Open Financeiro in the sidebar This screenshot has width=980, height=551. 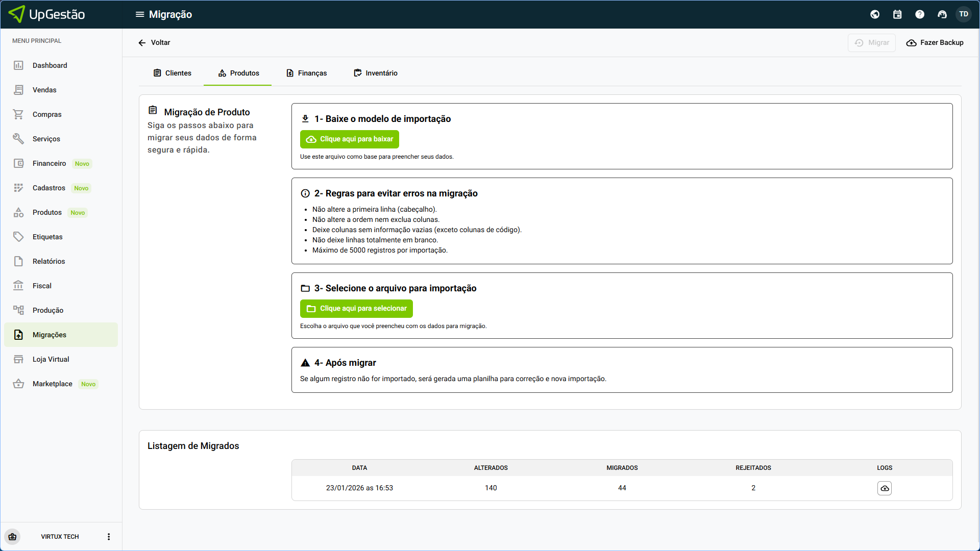[49, 163]
